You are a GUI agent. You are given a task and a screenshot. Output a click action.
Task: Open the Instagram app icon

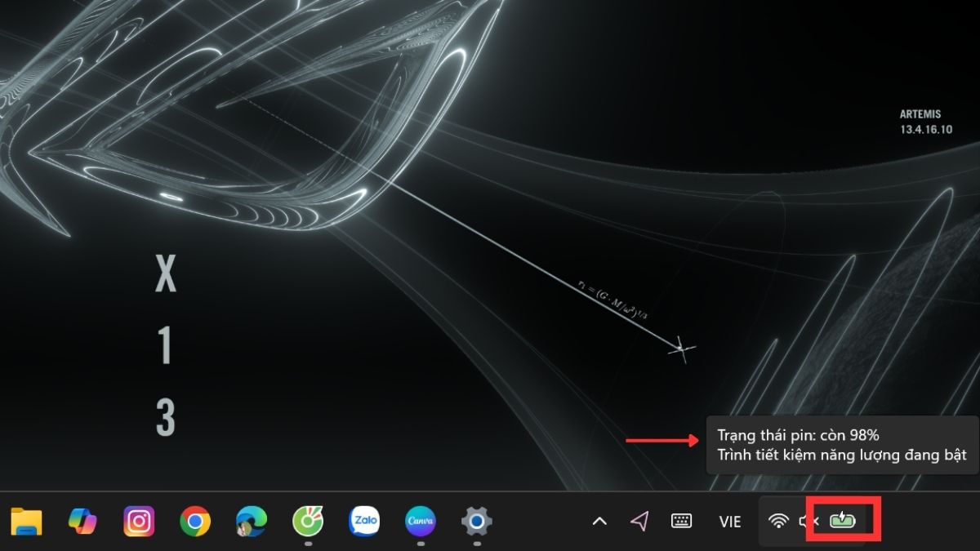pos(139,521)
